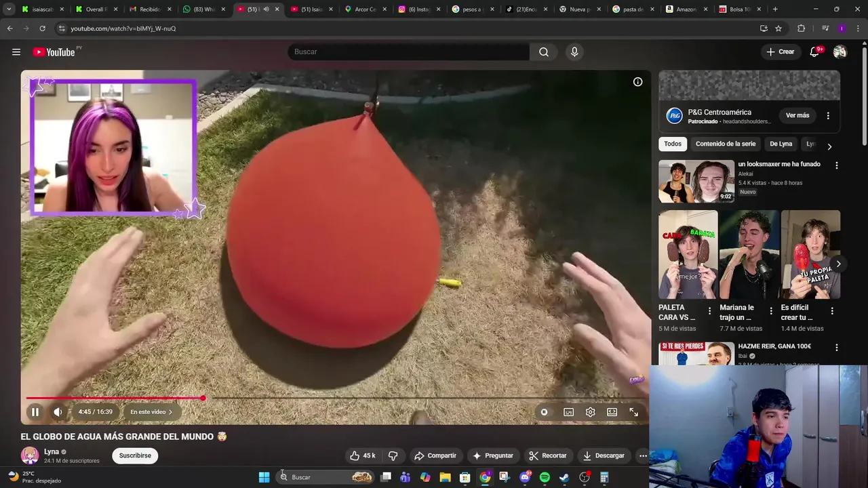This screenshot has width=868, height=488.
Task: Open the tab search dropdown arrow
Action: 9,9
